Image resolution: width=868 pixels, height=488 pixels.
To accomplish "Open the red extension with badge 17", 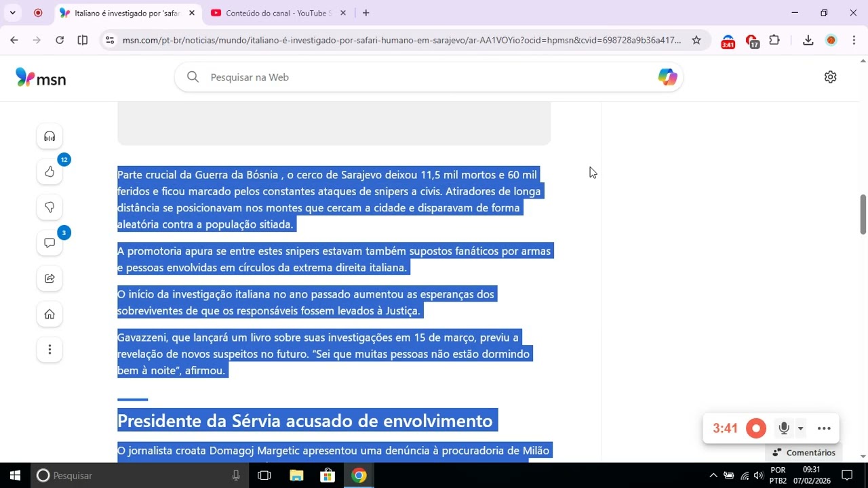I will (751, 41).
